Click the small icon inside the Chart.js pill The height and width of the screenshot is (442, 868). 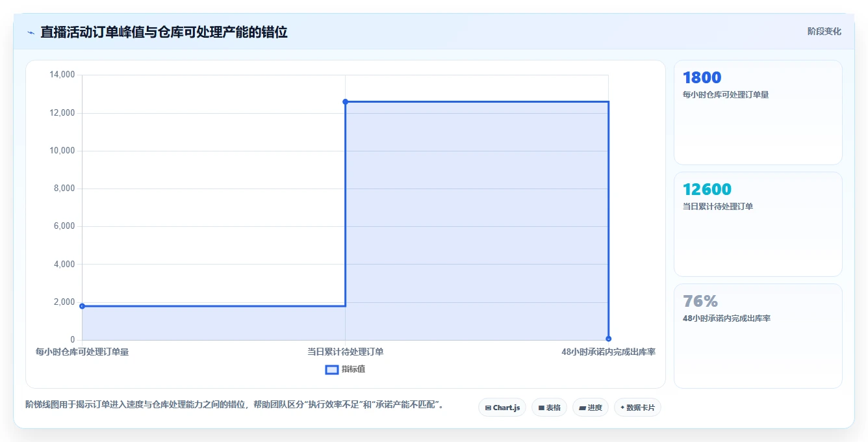pyautogui.click(x=488, y=408)
